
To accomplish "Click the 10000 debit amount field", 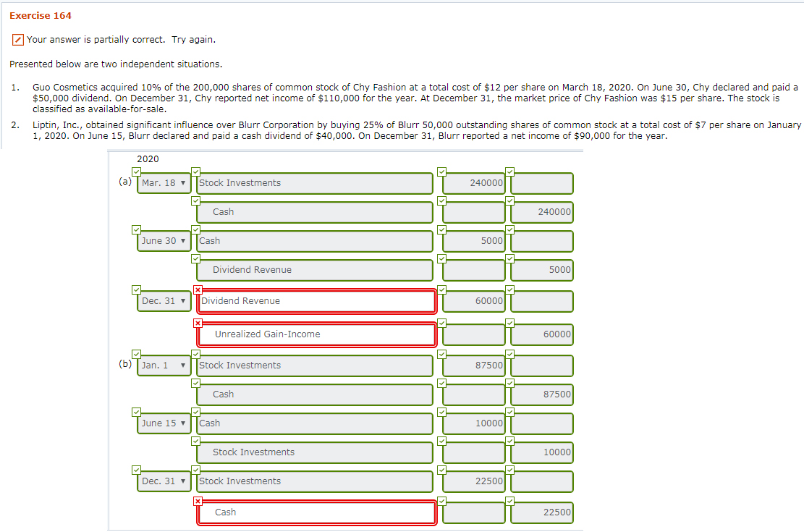I will coord(474,423).
